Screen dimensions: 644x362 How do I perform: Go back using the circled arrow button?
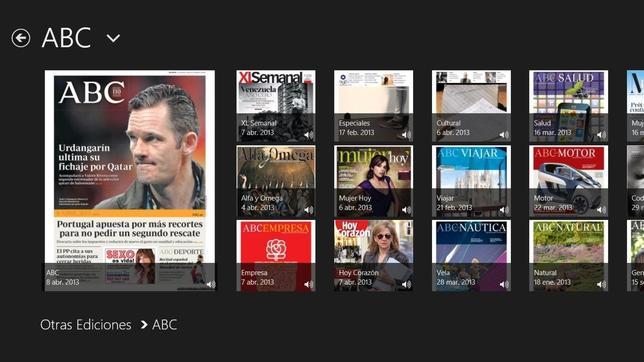pos(21,38)
